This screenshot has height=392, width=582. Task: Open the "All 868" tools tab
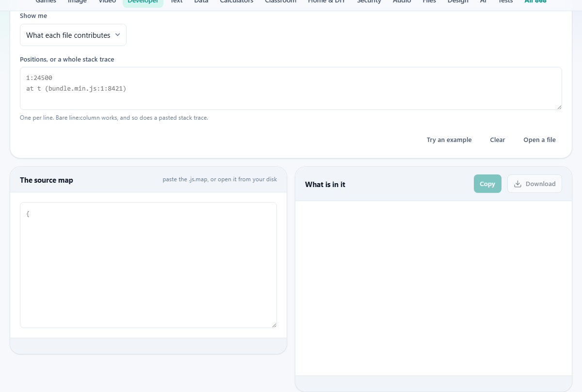click(535, 2)
